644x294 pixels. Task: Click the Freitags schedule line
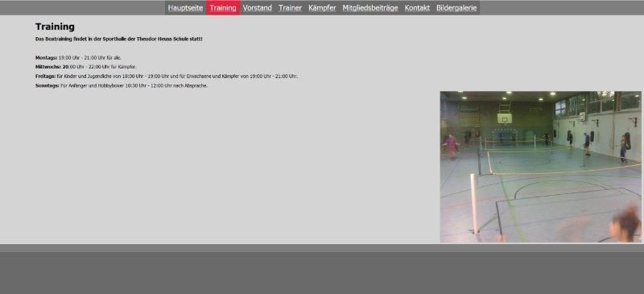point(167,76)
